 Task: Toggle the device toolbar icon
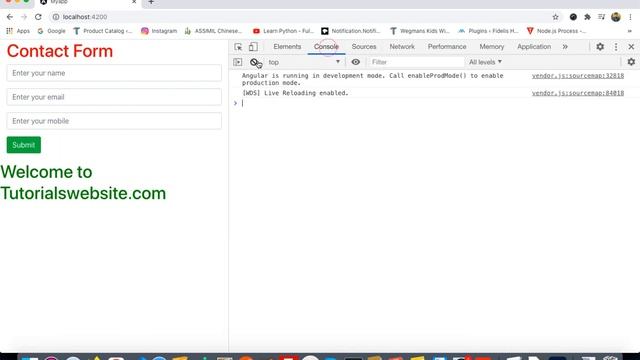click(x=253, y=47)
